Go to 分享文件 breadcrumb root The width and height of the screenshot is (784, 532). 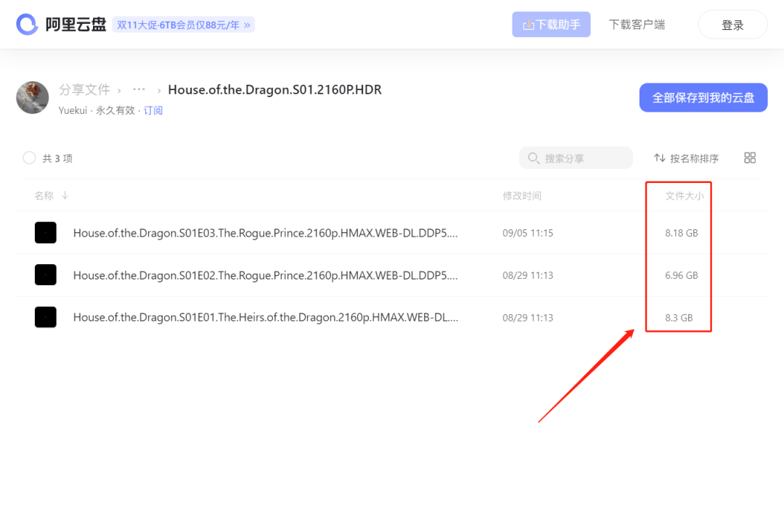[x=84, y=89]
